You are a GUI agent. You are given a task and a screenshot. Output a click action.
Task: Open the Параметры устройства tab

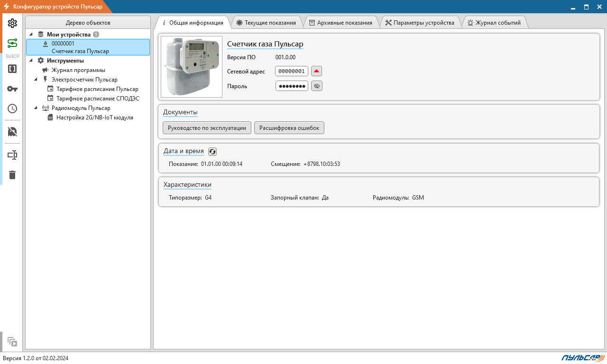tap(420, 23)
